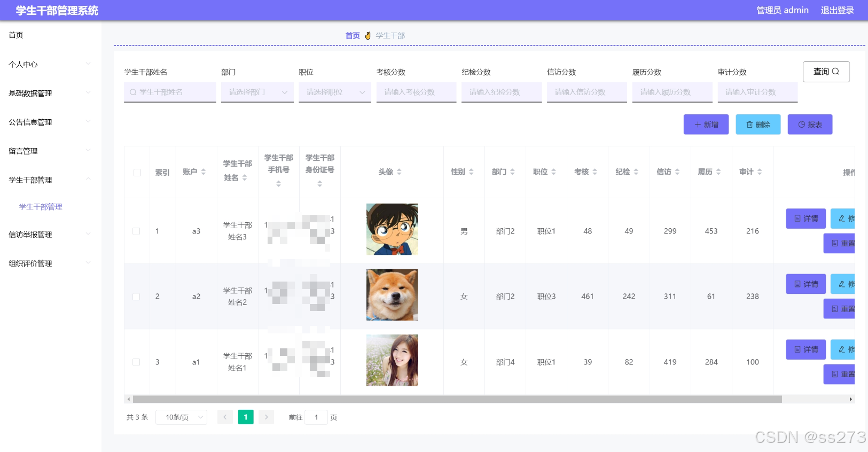Sort by the 审计 column arrows

(x=760, y=172)
